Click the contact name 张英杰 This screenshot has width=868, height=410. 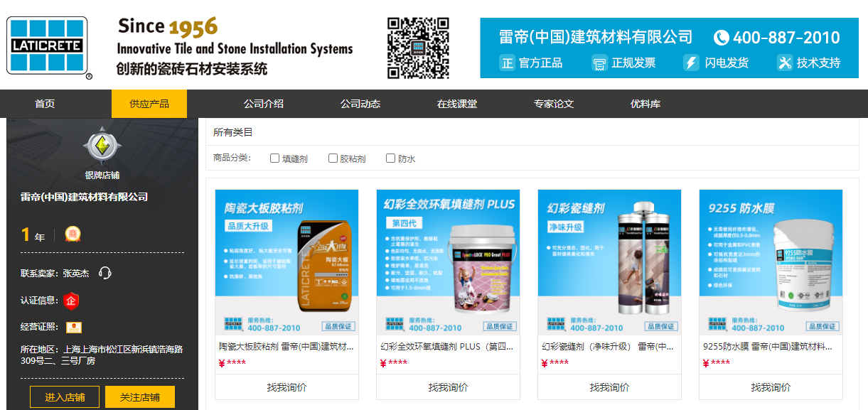click(76, 273)
